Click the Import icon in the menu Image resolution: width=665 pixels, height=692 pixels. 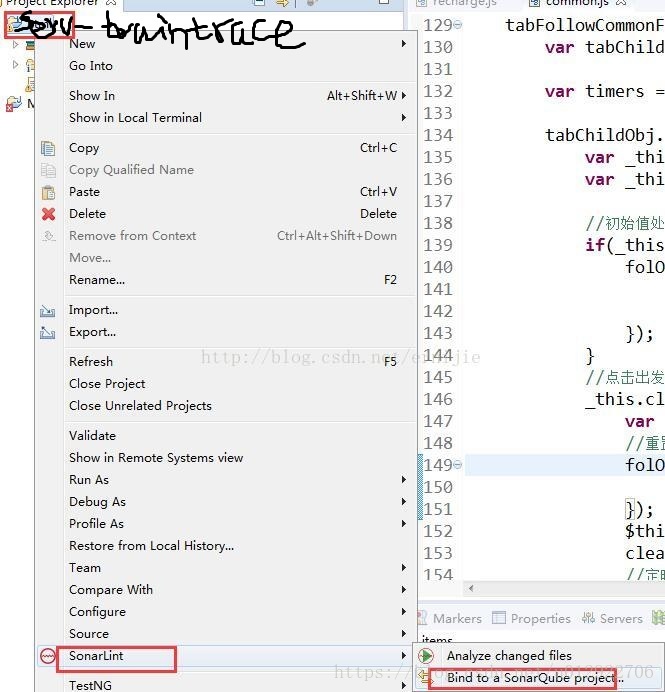48,311
